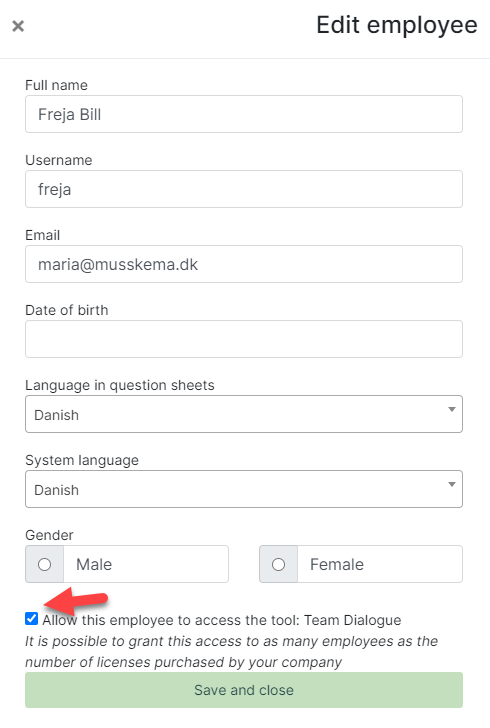The width and height of the screenshot is (490, 728).
Task: Click the Email field with maria@musskema.dk
Action: point(244,264)
